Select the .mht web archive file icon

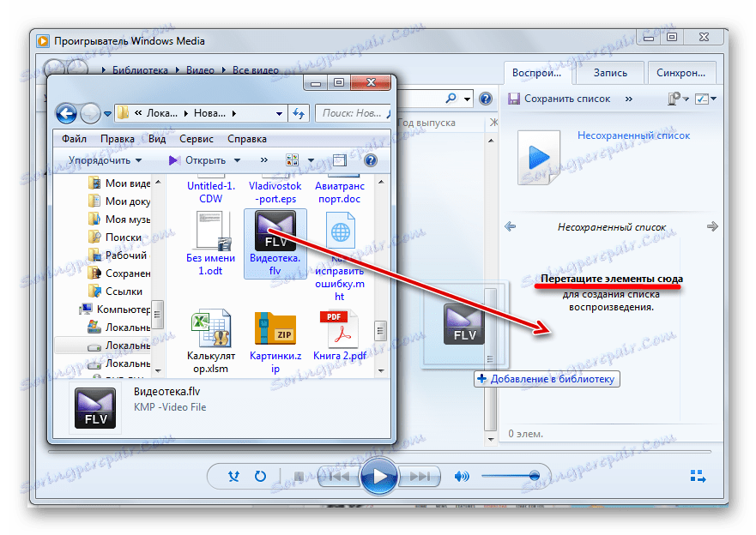coord(340,231)
